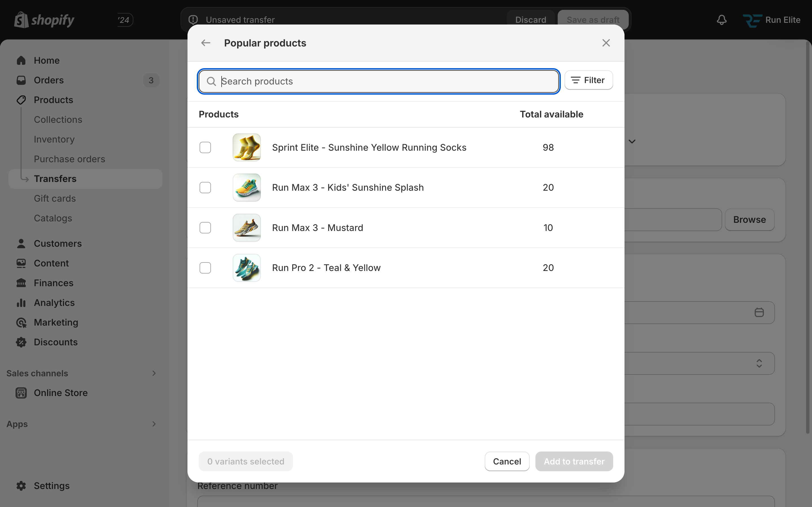The height and width of the screenshot is (507, 812).
Task: Open Purchase orders menu item
Action: (x=69, y=159)
